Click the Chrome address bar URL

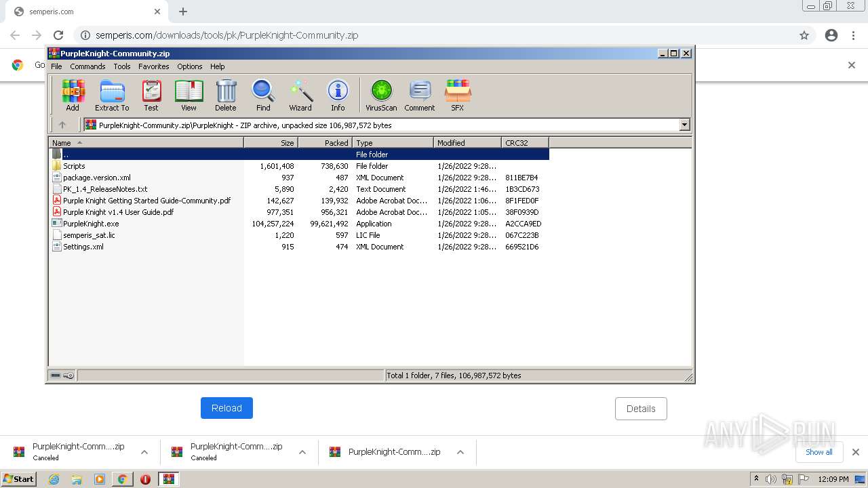coord(226,35)
